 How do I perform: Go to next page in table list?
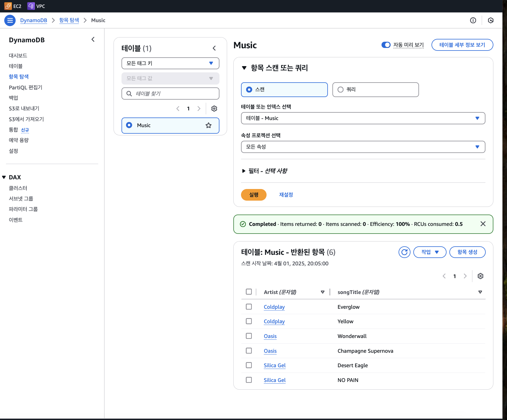click(x=199, y=109)
